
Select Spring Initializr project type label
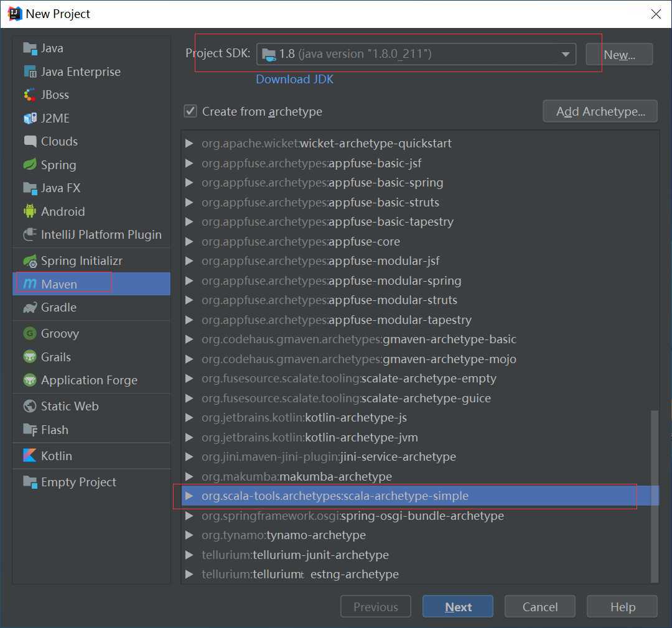pos(82,261)
